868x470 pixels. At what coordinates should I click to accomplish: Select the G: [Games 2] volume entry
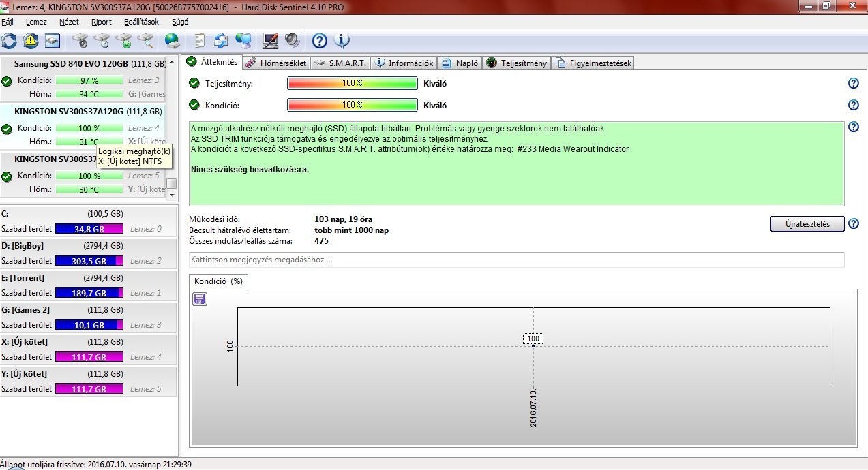pos(88,317)
